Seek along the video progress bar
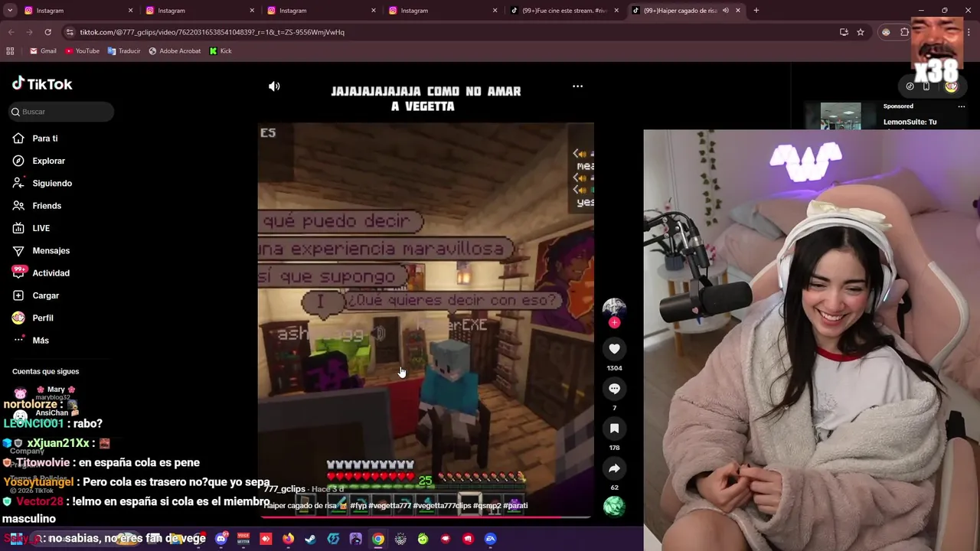This screenshot has height=551, width=980. tap(425, 517)
